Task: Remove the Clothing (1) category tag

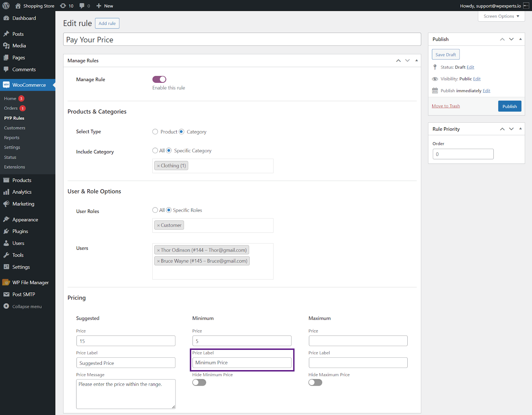Action: point(159,166)
